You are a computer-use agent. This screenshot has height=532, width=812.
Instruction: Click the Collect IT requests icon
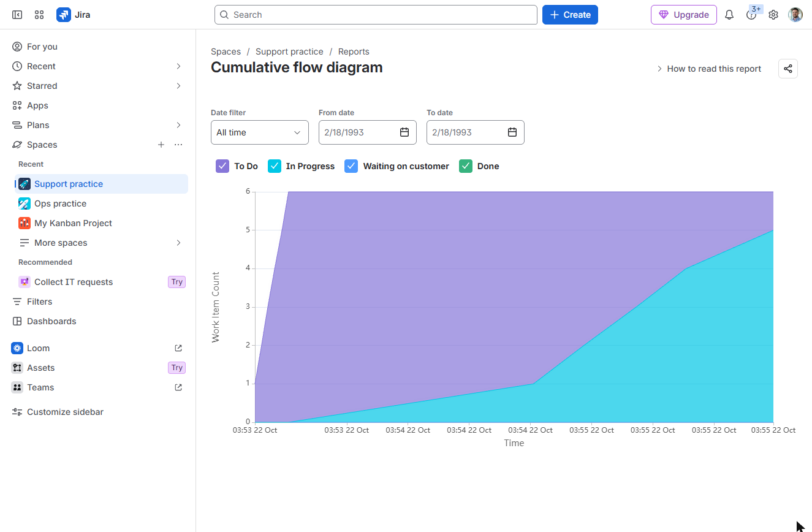click(x=25, y=282)
